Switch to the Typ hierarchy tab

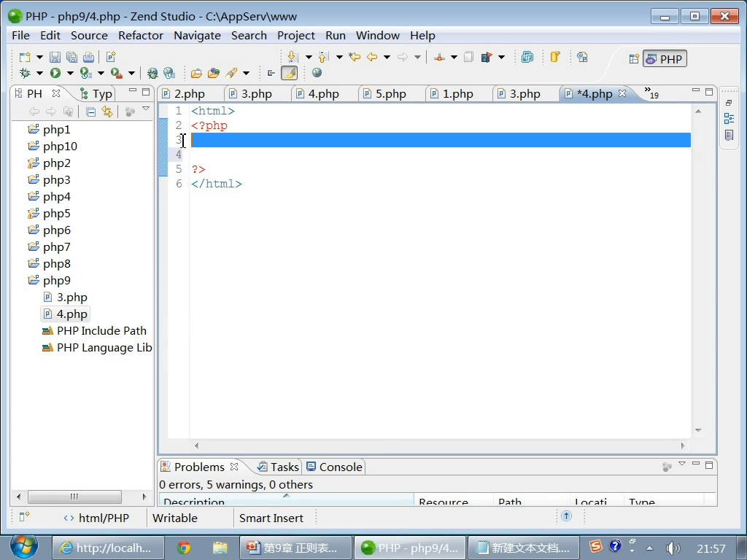click(96, 94)
